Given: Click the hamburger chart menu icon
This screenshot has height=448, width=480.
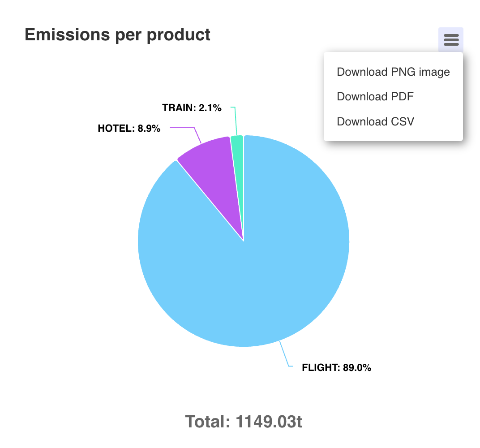Looking at the screenshot, I should (x=451, y=40).
